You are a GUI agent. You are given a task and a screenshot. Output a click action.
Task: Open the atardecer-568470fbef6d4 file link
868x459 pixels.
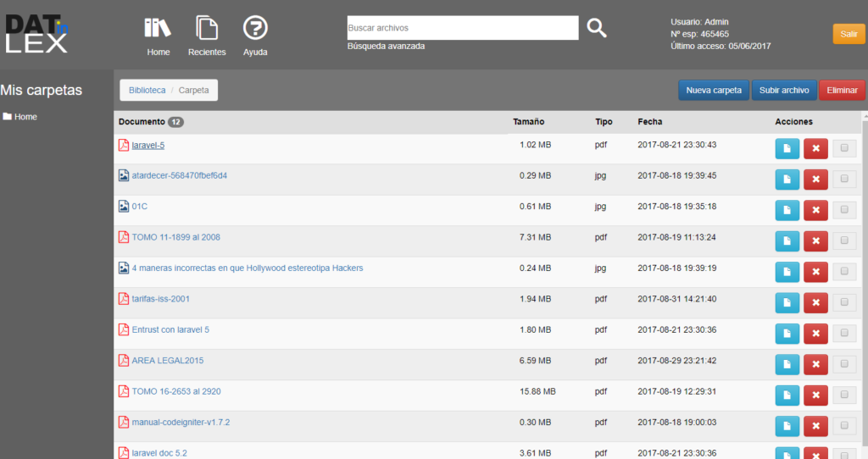point(180,175)
